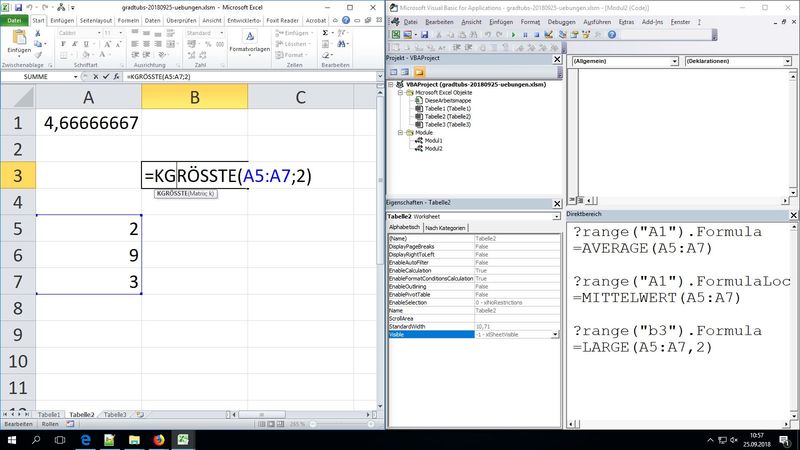This screenshot has width=800, height=450.
Task: Switch properties to Nach Kategorien tab
Action: [x=446, y=228]
